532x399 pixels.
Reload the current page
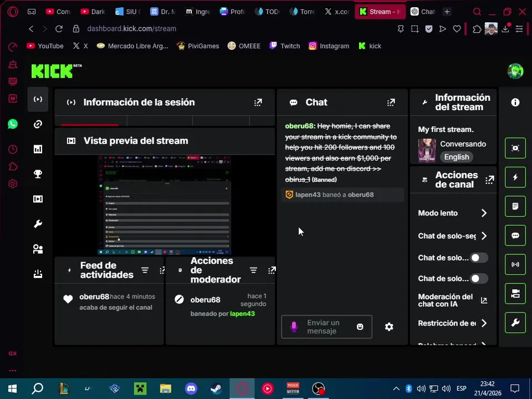coord(59,29)
